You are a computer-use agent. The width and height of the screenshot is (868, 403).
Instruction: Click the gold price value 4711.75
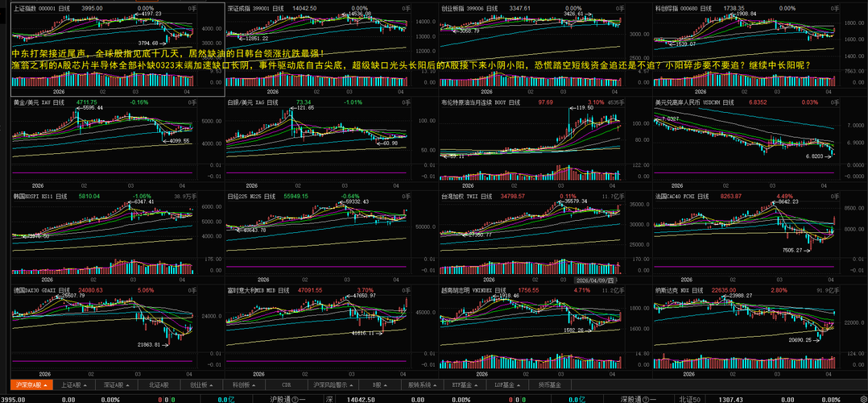87,102
